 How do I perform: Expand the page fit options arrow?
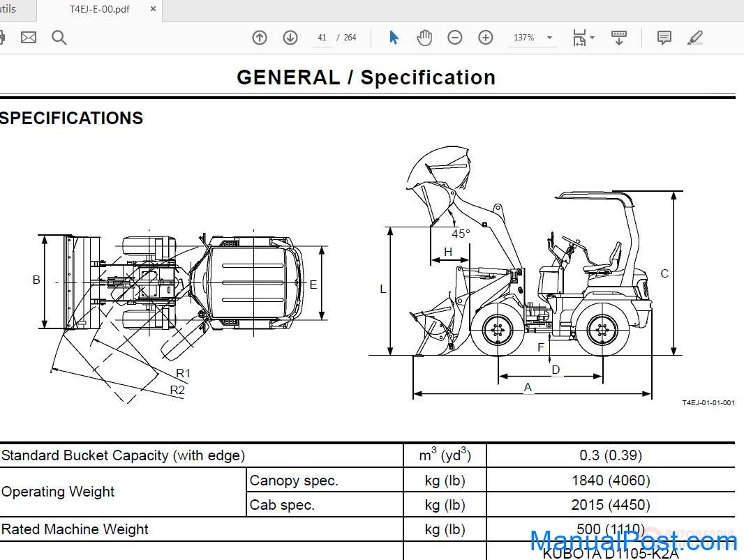click(x=592, y=38)
